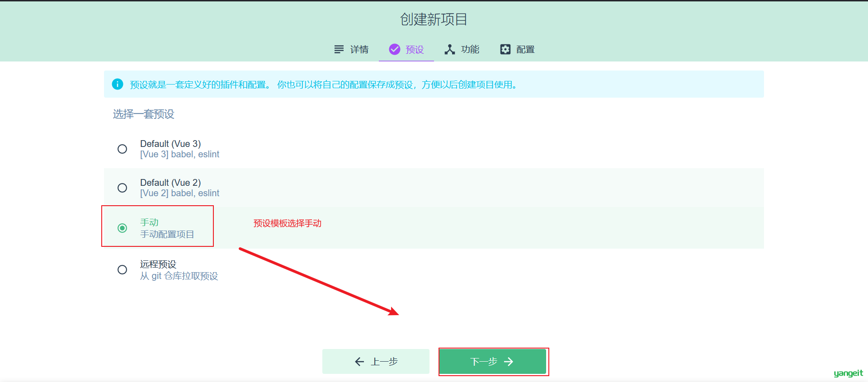Go back with the 上一步 button
Image resolution: width=868 pixels, height=382 pixels.
[376, 361]
